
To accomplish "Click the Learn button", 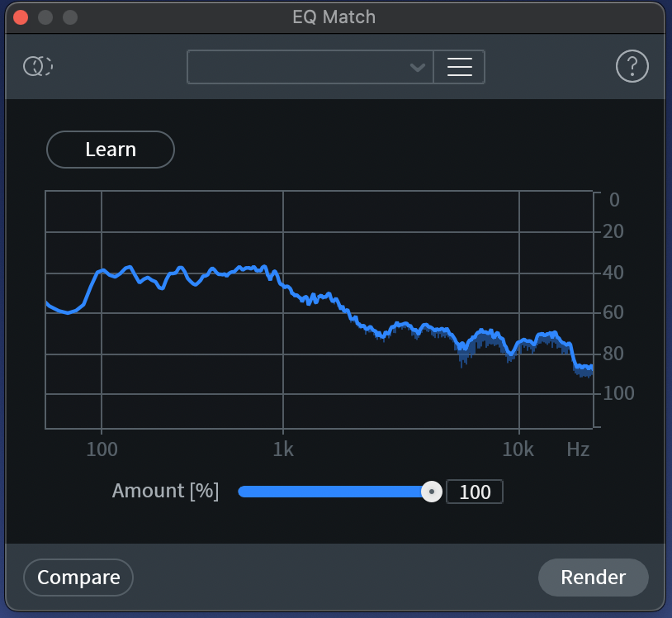I will point(111,150).
